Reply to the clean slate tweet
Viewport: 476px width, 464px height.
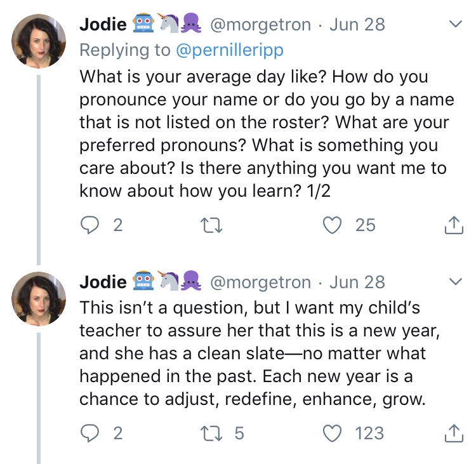coord(90,433)
